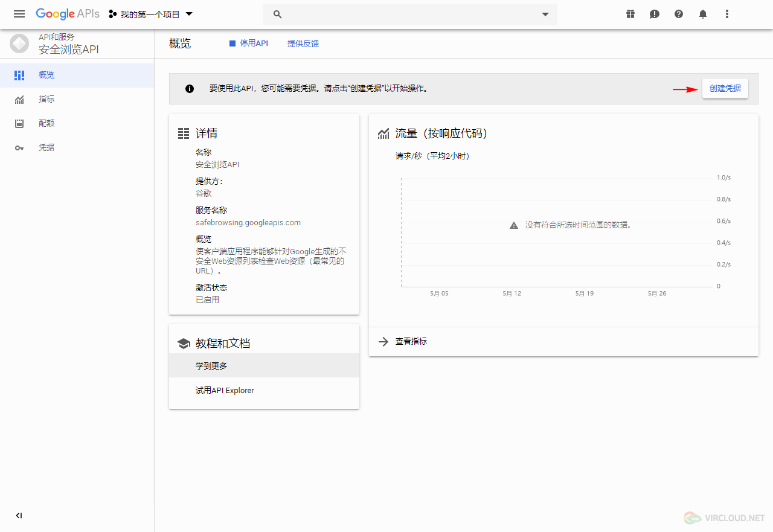Click the graduation cap icon beside 教程和文档
This screenshot has width=773, height=532.
(x=184, y=344)
